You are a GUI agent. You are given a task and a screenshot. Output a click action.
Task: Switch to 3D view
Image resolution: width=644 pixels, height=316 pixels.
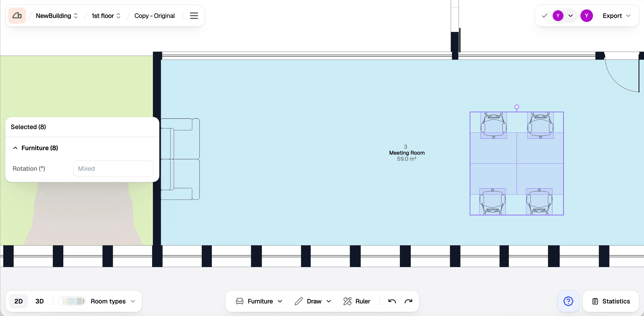tap(40, 301)
